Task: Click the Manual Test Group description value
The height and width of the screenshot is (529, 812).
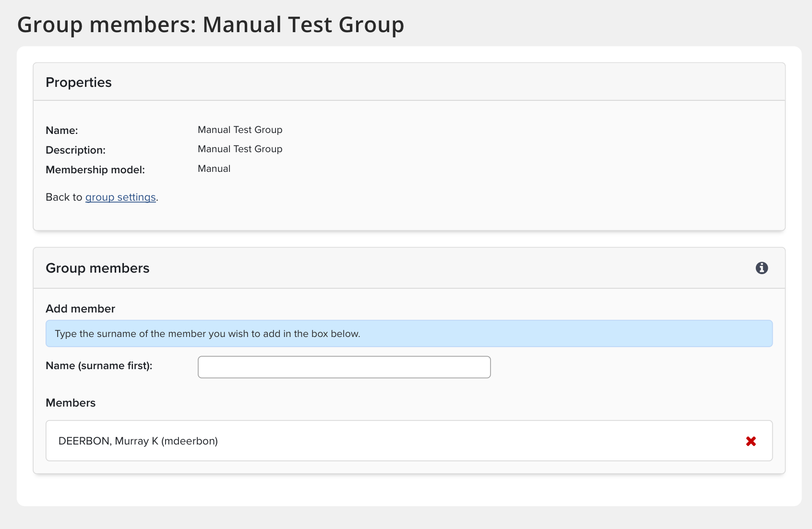Action: [240, 149]
